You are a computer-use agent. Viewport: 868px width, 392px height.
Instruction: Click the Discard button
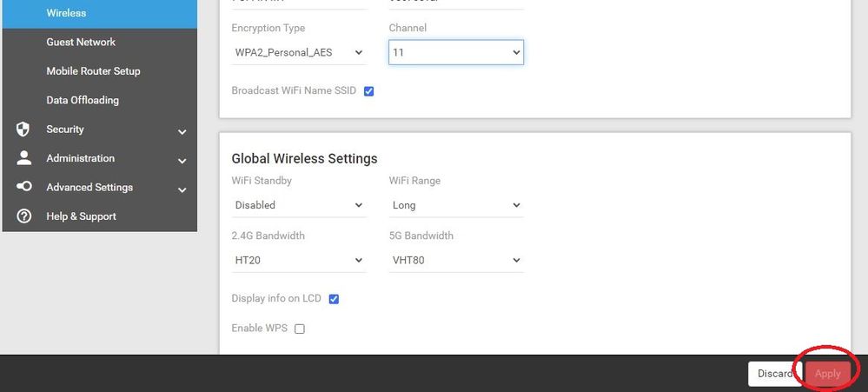click(x=773, y=374)
